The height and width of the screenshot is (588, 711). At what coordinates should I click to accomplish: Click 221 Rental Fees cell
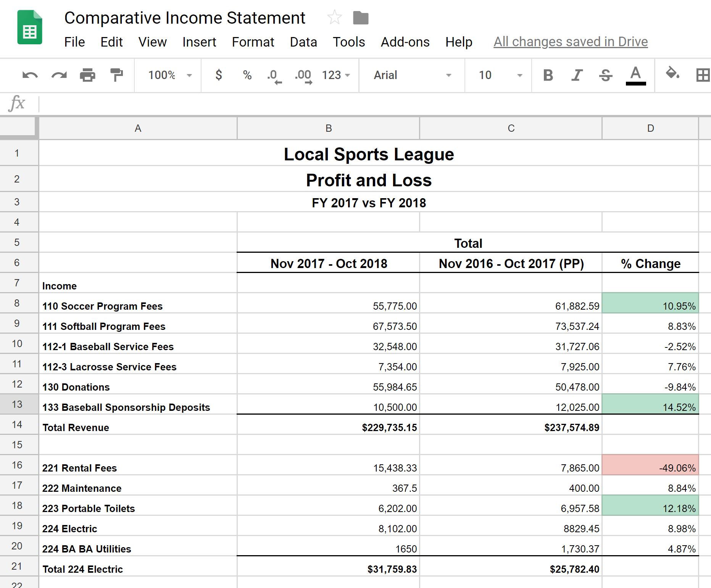click(x=138, y=465)
